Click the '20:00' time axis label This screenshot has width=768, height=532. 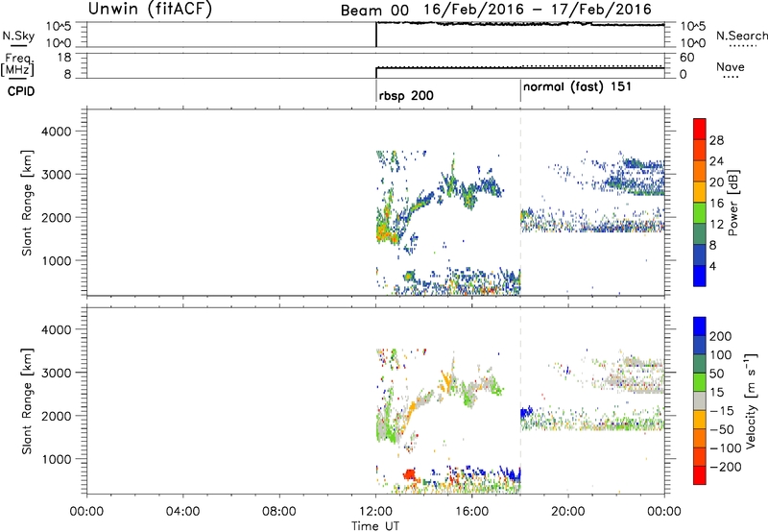click(x=568, y=512)
